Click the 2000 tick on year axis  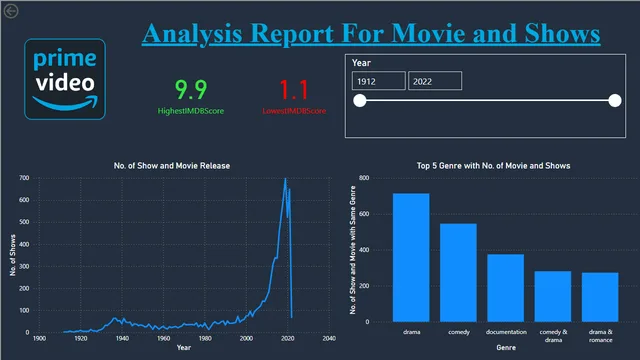click(x=246, y=338)
